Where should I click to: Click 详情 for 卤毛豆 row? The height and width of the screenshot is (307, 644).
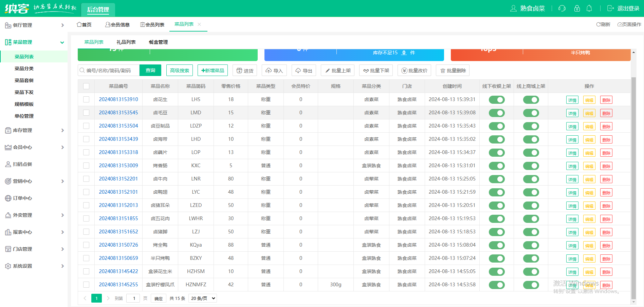point(572,113)
